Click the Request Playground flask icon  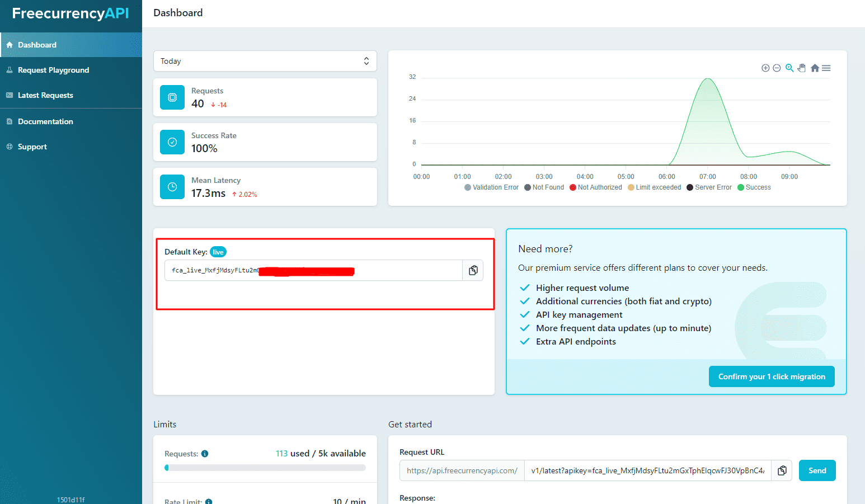10,70
